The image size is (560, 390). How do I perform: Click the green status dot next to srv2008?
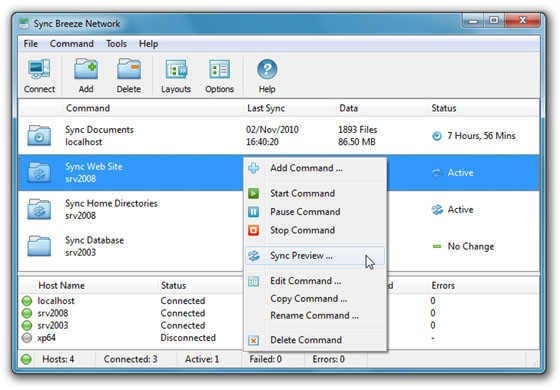pos(27,313)
